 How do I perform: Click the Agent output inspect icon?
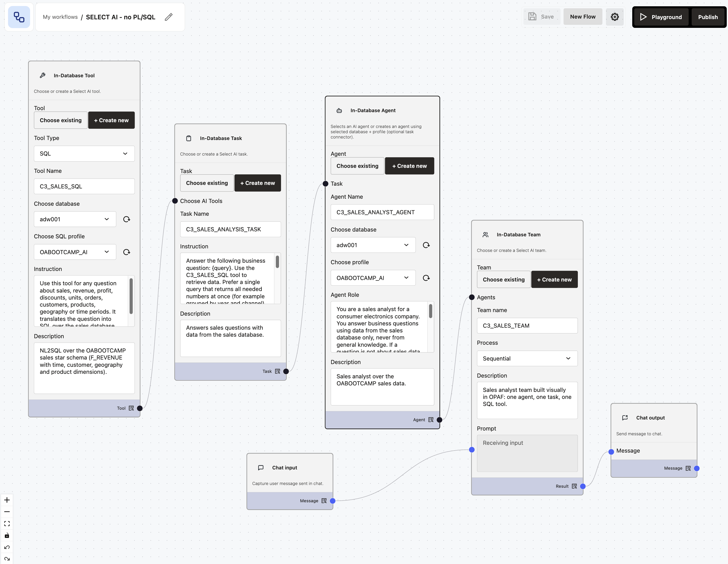click(431, 420)
